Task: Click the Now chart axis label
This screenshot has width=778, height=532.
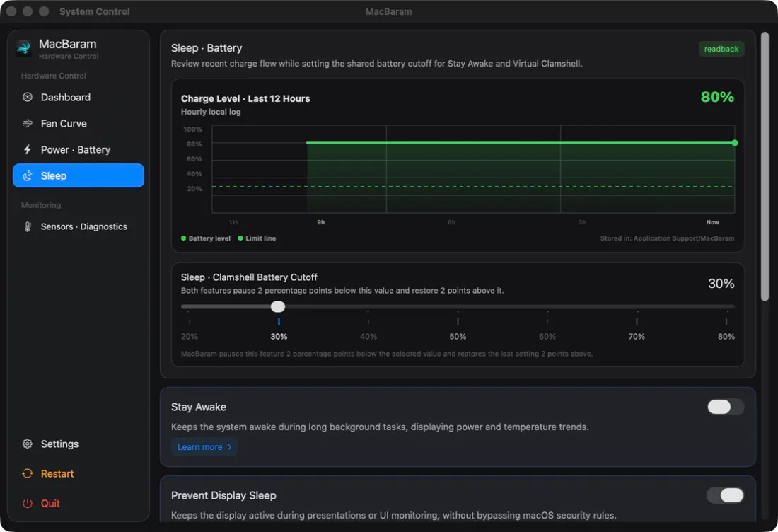Action: pos(712,222)
